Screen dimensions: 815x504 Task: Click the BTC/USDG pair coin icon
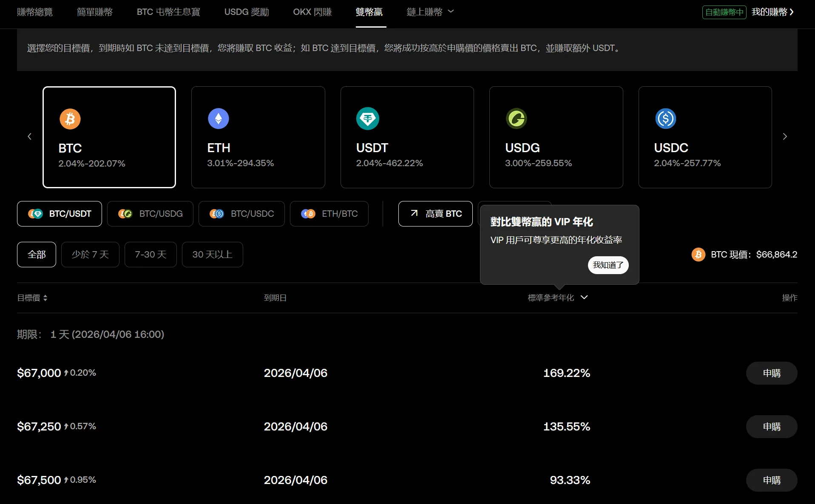click(125, 214)
